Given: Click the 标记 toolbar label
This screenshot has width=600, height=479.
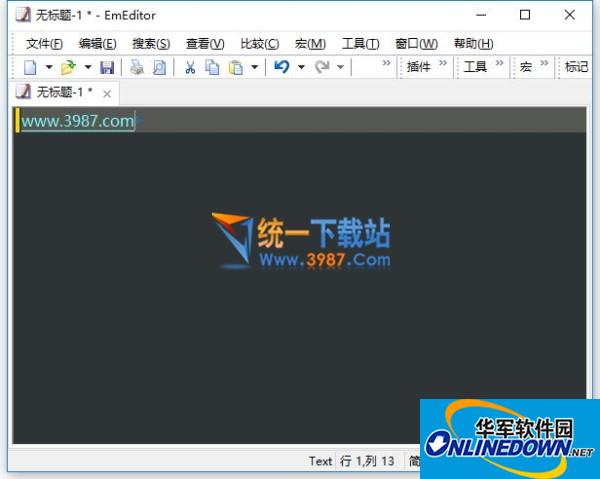Looking at the screenshot, I should point(576,67).
